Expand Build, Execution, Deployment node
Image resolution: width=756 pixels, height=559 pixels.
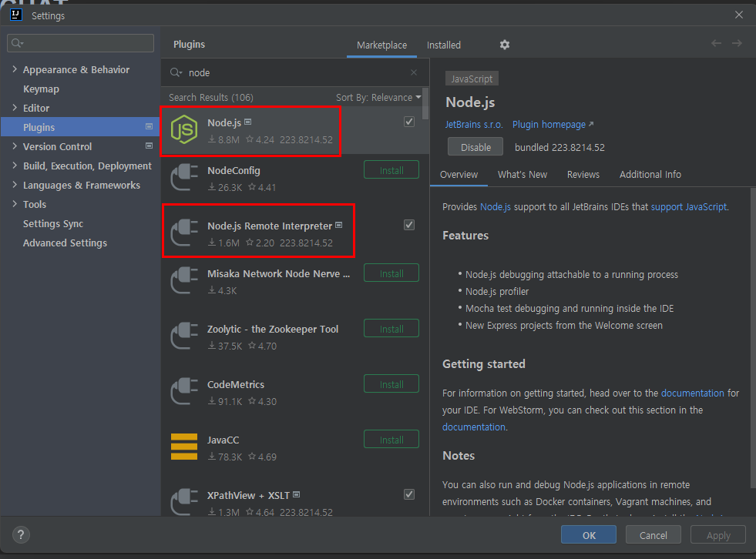15,166
